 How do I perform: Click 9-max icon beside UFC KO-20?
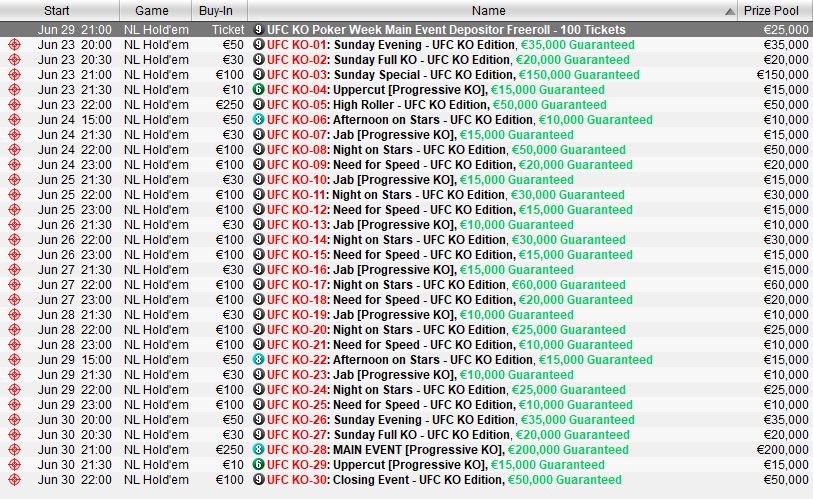coord(258,330)
